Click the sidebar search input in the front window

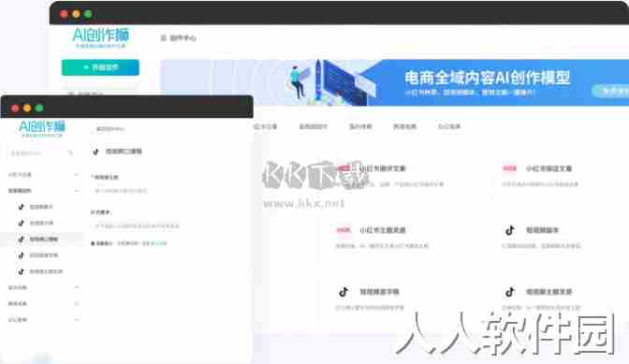[41, 153]
